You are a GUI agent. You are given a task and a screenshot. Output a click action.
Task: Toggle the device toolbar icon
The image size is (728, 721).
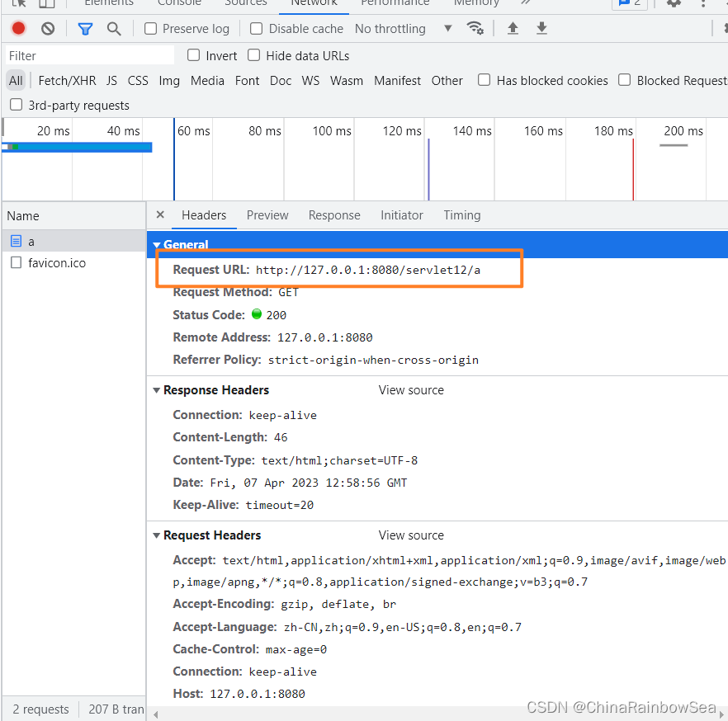(x=46, y=3)
